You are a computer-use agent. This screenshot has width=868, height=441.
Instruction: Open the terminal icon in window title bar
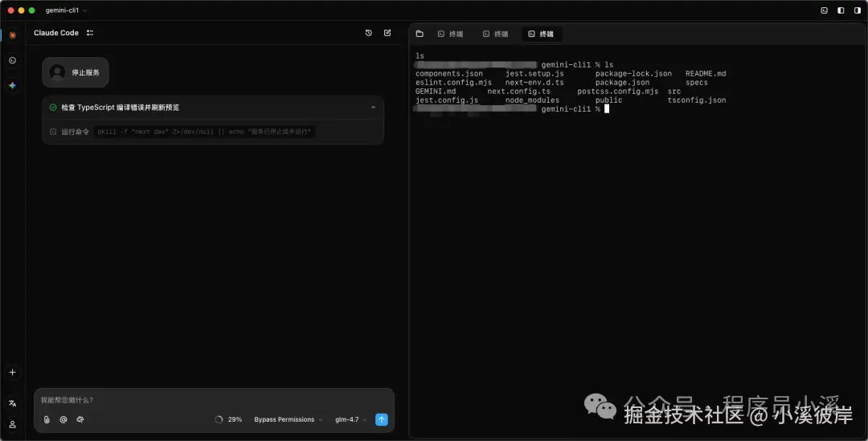click(824, 10)
